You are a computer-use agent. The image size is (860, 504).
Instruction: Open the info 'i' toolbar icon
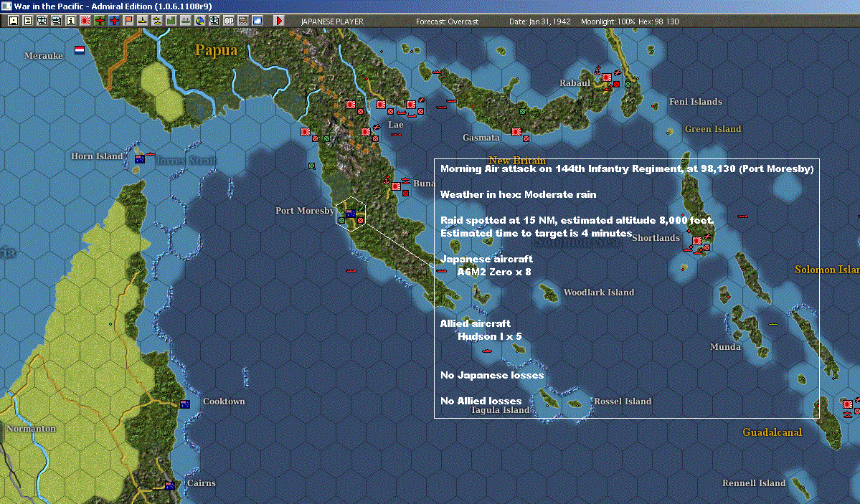pos(71,21)
